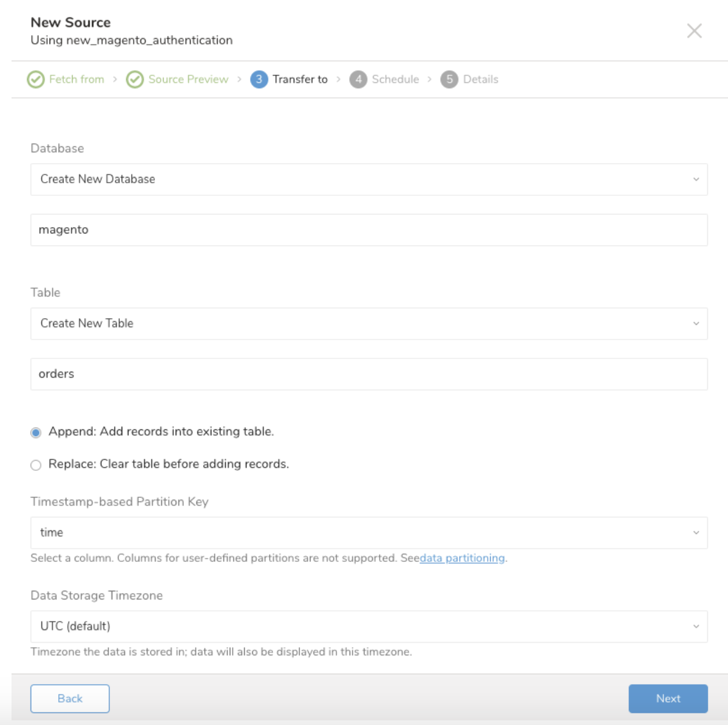Close the New Source dialog
The image size is (728, 725).
click(x=694, y=31)
